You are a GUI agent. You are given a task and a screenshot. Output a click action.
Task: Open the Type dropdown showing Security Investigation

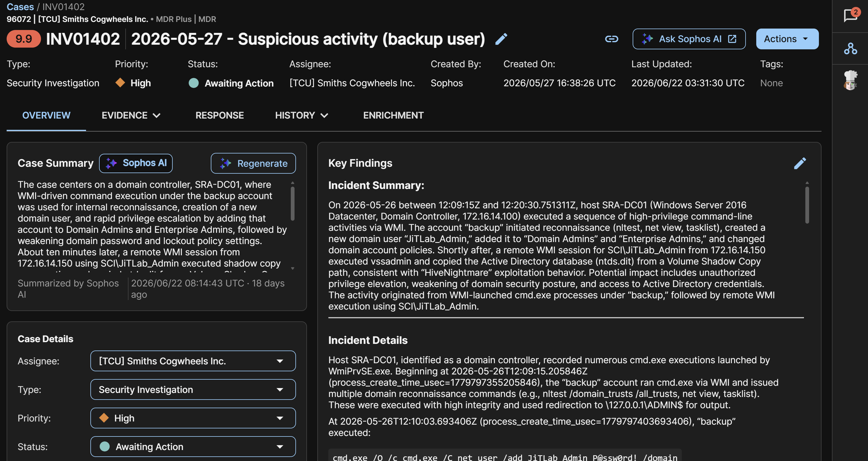(193, 390)
